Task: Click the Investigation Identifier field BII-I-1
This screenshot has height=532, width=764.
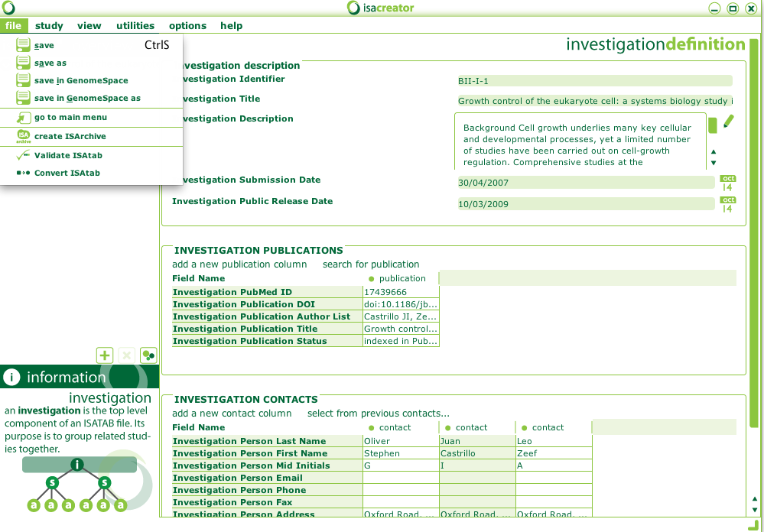Action: pos(594,81)
